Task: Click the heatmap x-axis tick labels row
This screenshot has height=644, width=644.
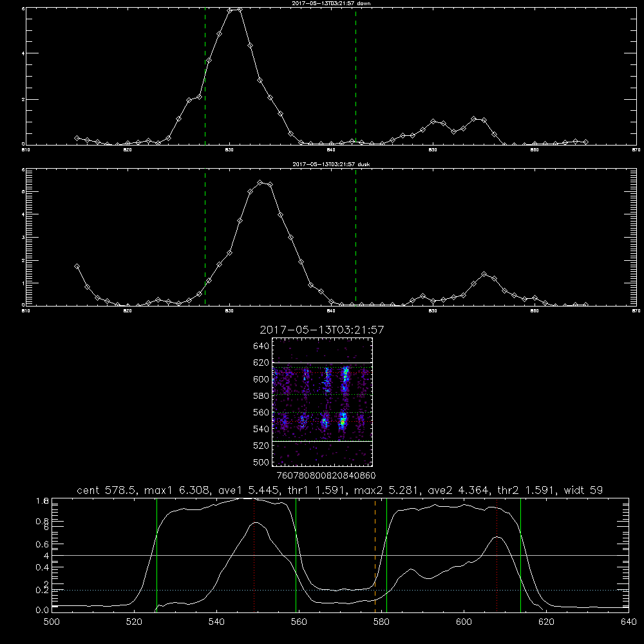Action: [x=326, y=475]
